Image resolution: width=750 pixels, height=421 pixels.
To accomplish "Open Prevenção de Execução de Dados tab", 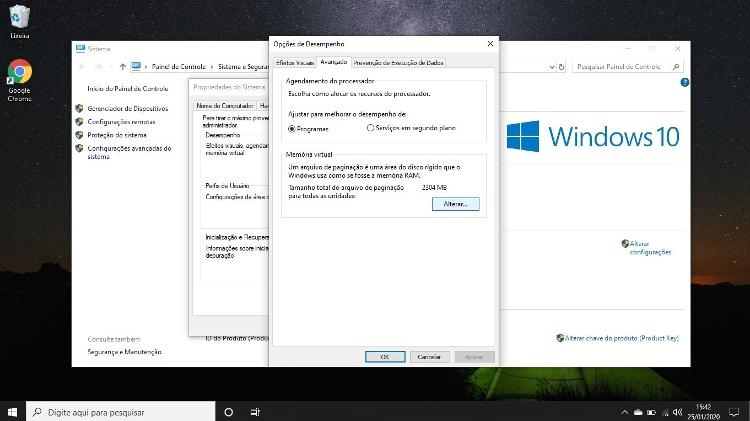I will (x=398, y=63).
